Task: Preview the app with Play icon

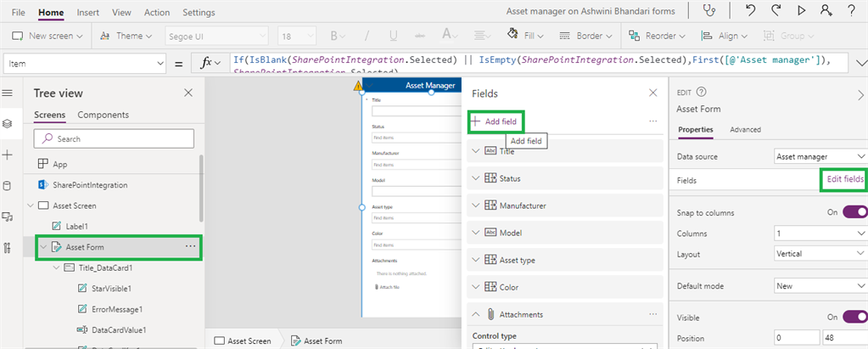Action: point(801,10)
